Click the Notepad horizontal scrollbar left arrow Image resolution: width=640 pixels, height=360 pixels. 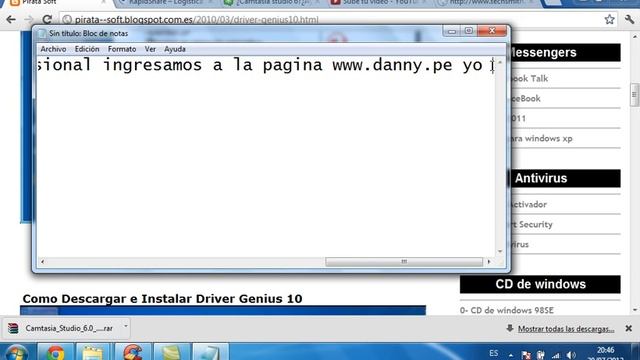click(42, 262)
